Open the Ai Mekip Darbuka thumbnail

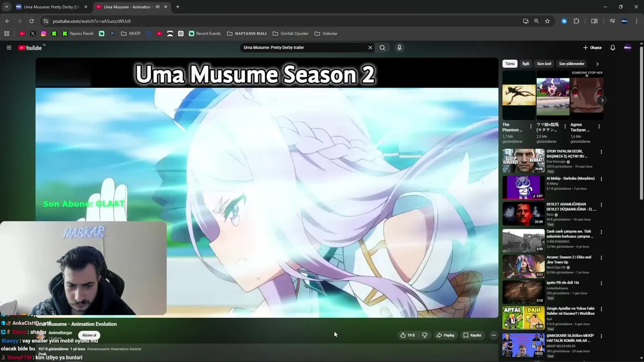point(523,187)
